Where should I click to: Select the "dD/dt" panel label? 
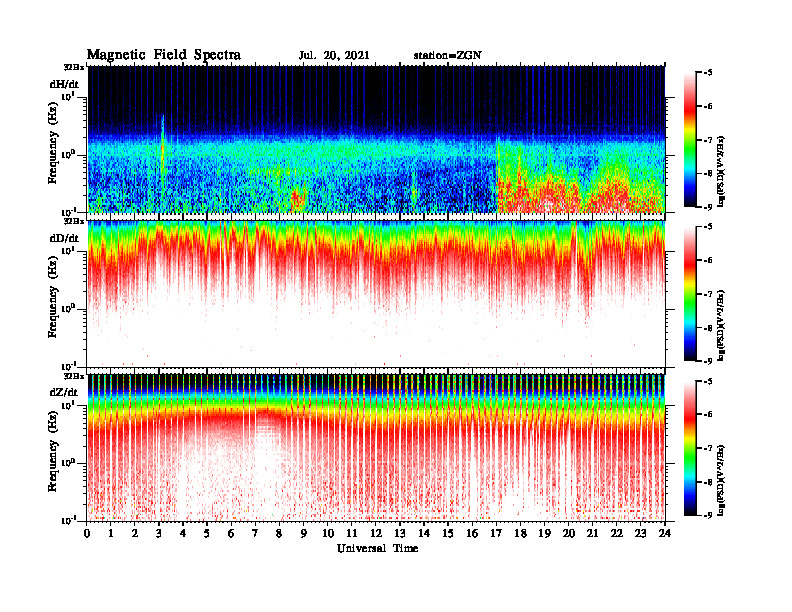click(64, 238)
